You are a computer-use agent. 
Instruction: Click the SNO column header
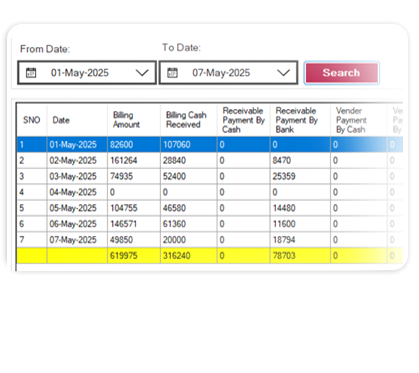(32, 120)
